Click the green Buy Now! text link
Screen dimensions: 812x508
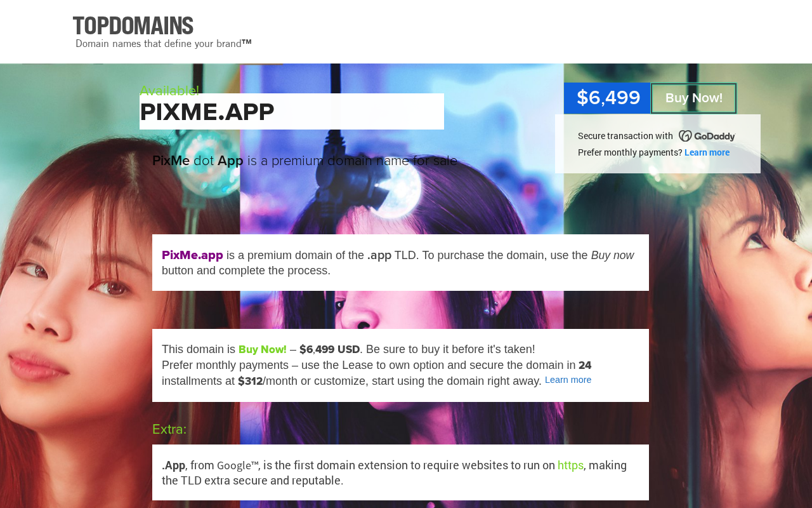[263, 349]
